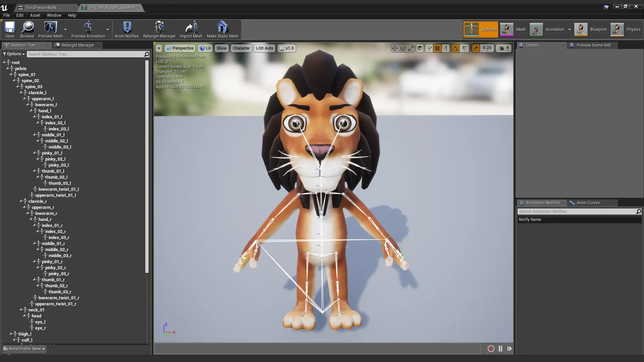Select the translate gizmo in viewport
644x362 pixels.
point(394,48)
